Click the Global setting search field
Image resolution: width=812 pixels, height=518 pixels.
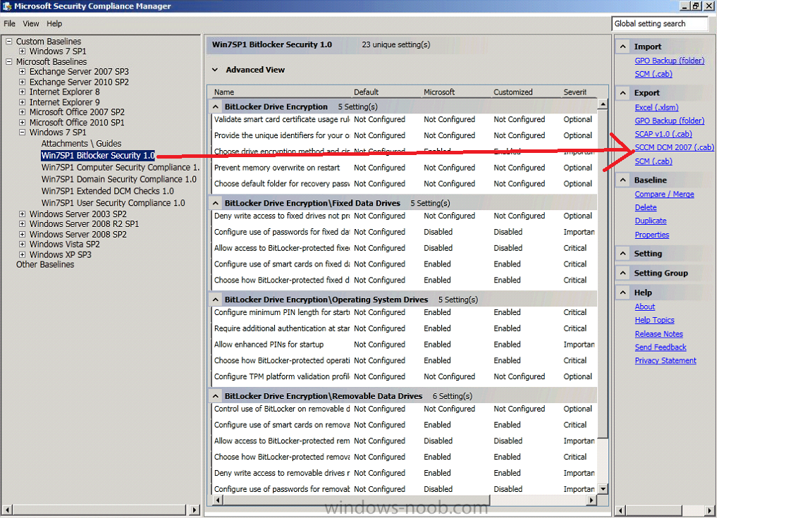(x=659, y=24)
